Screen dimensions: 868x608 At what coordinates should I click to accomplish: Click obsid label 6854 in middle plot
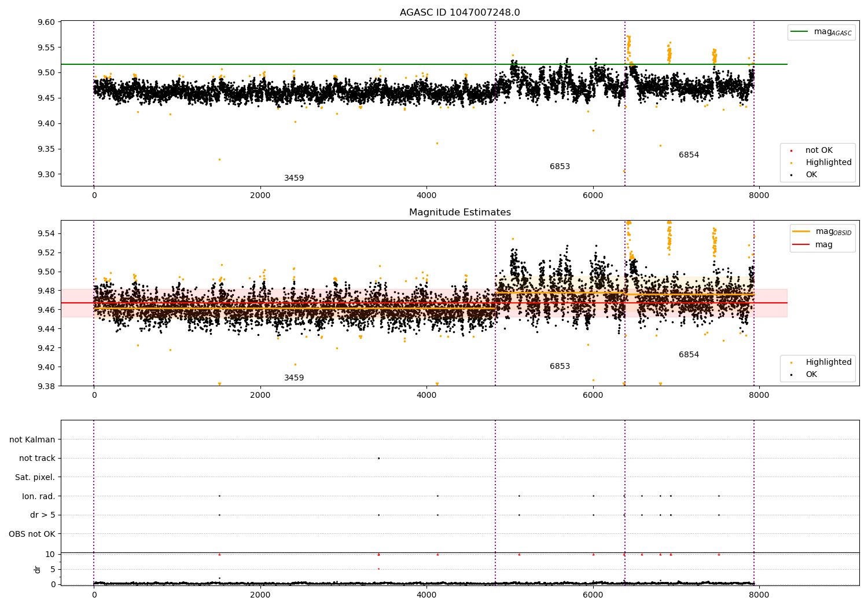click(689, 355)
